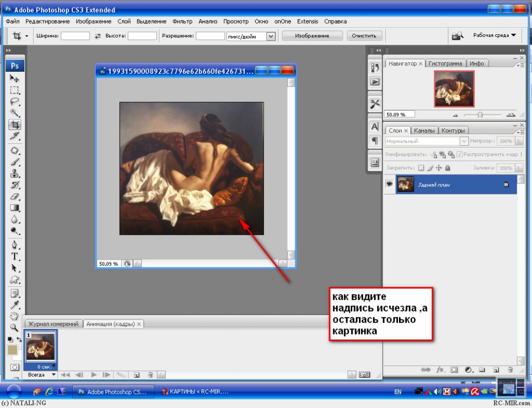This screenshot has width=532, height=408.
Task: Swap width and height values
Action: (x=98, y=36)
